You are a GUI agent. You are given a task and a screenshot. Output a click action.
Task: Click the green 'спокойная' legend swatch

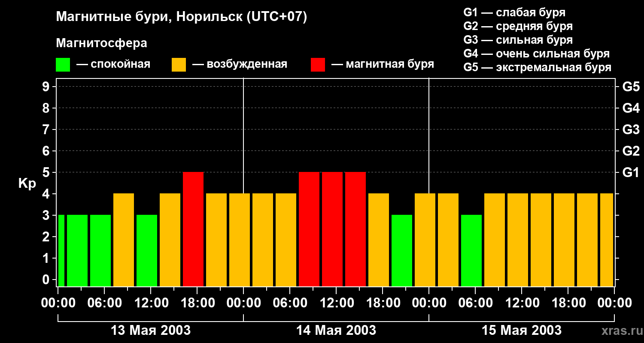63,65
